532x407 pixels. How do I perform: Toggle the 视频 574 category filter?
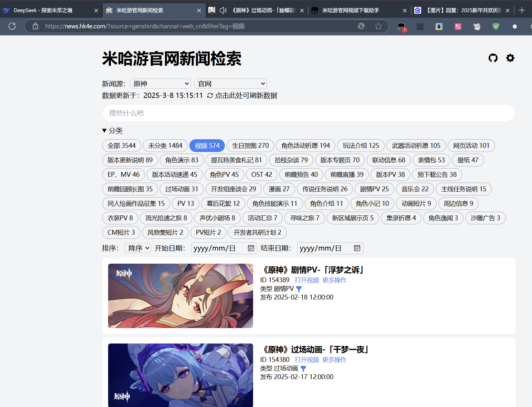pos(207,146)
